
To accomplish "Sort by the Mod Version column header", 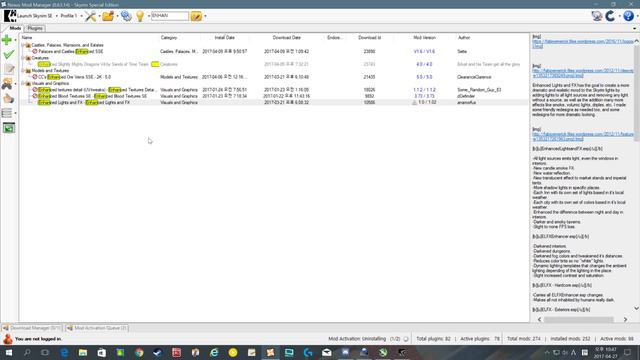I will point(424,38).
